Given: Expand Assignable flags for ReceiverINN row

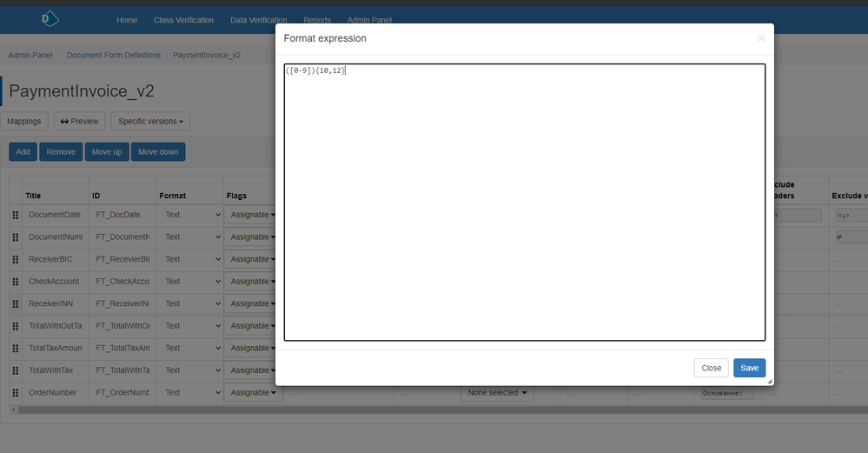Looking at the screenshot, I should click(250, 303).
